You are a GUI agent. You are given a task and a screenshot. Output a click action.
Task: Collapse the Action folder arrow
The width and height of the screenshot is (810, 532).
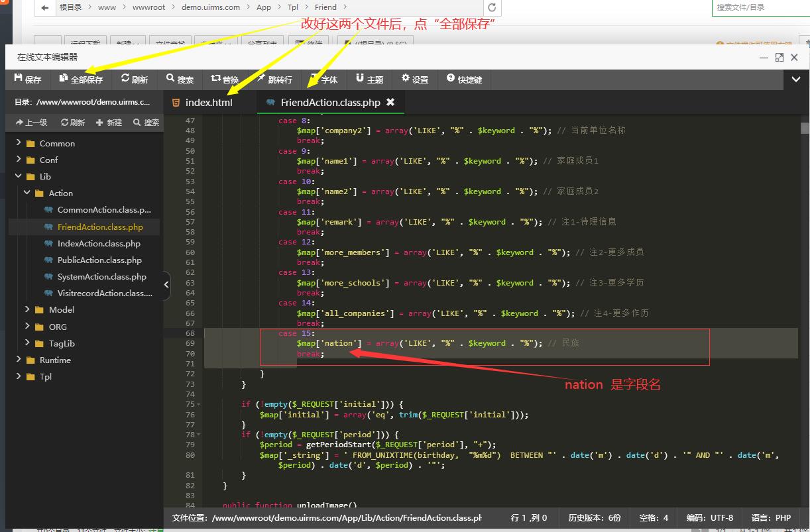coord(27,193)
